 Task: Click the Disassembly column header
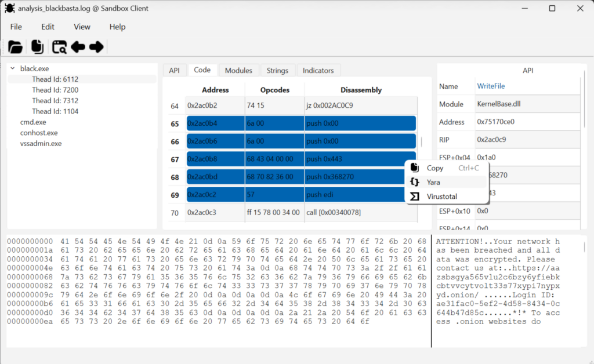tap(361, 90)
